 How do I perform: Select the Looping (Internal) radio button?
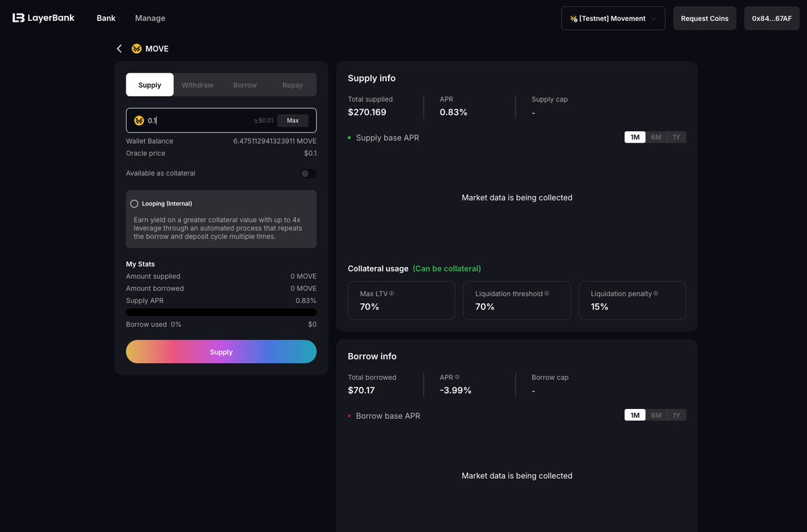tap(134, 203)
